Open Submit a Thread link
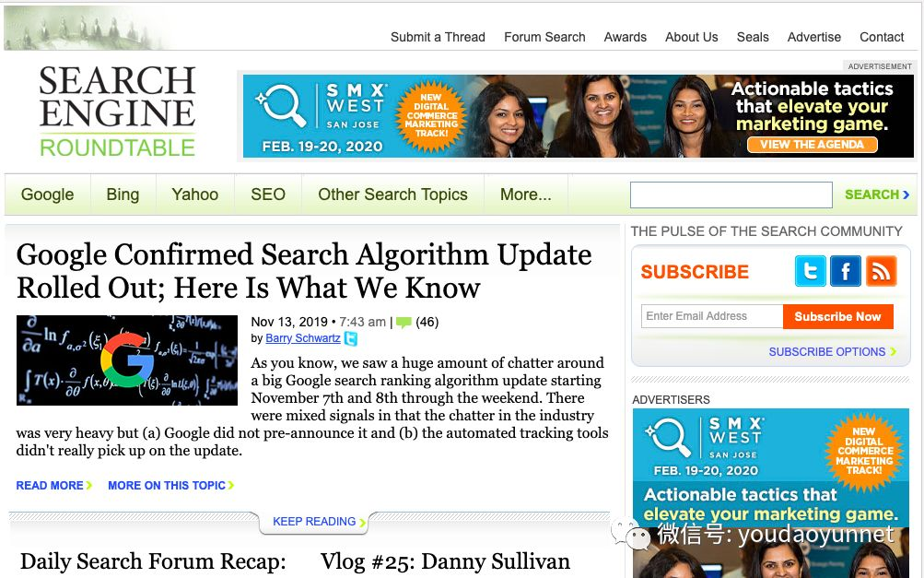The width and height of the screenshot is (924, 578). click(x=438, y=37)
